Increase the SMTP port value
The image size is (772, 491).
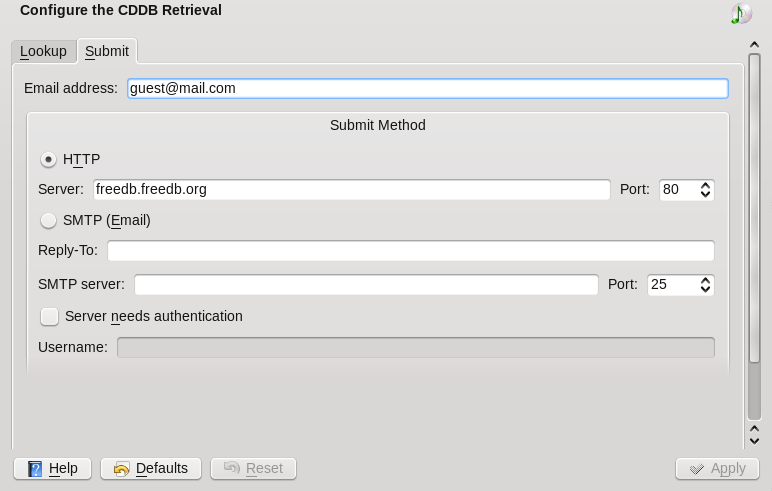click(x=705, y=280)
